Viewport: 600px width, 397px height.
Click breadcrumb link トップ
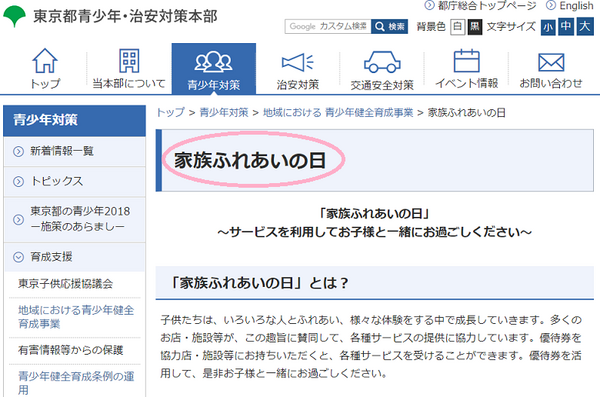coord(171,113)
